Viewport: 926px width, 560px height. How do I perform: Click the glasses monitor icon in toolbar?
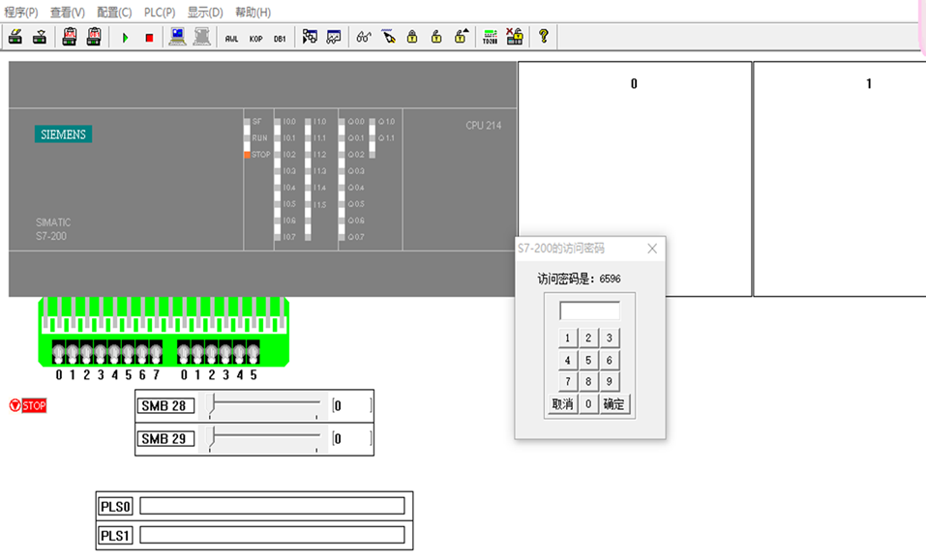pos(364,37)
